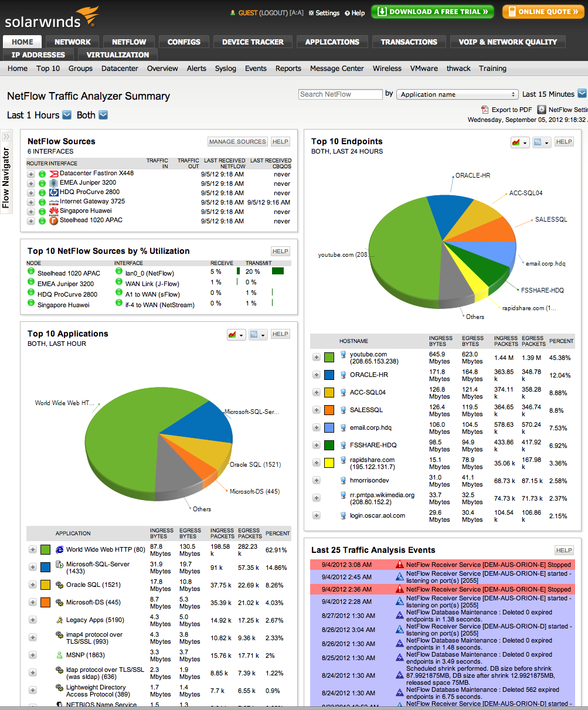Click the orange SALESSQL color swatch
This screenshot has height=710, width=588.
pyautogui.click(x=329, y=410)
